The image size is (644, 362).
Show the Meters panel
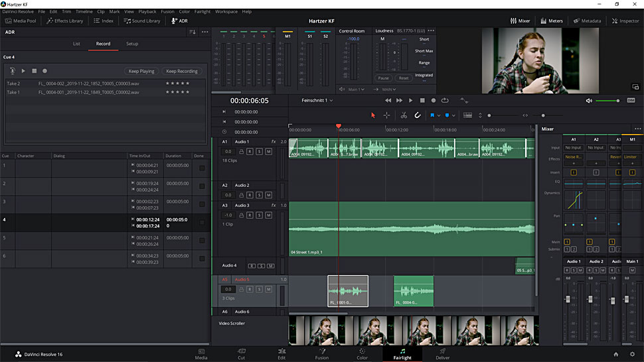point(552,21)
